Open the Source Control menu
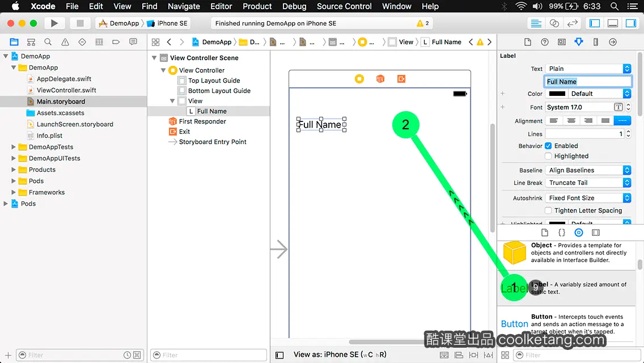 coord(344,6)
